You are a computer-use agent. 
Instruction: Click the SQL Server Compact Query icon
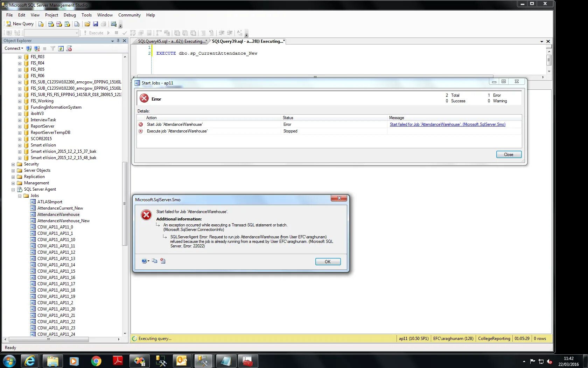pos(77,24)
